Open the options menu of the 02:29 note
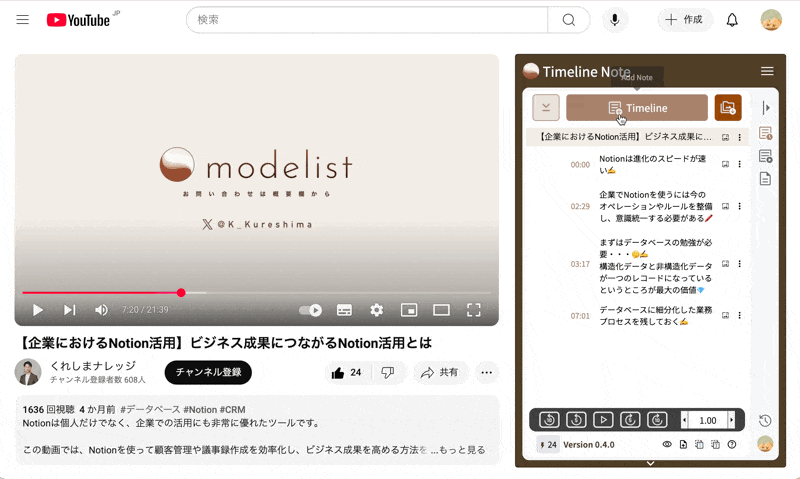800x479 pixels. [739, 206]
